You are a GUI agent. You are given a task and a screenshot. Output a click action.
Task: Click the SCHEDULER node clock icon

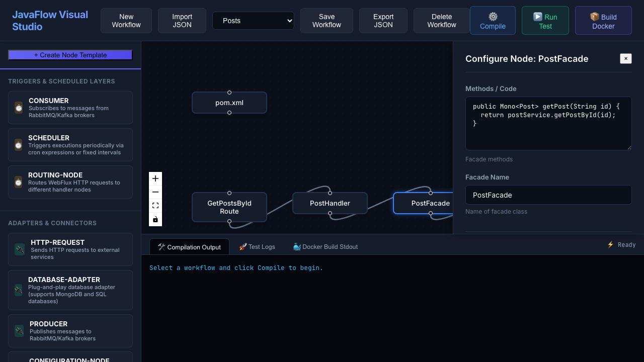pos(19,145)
